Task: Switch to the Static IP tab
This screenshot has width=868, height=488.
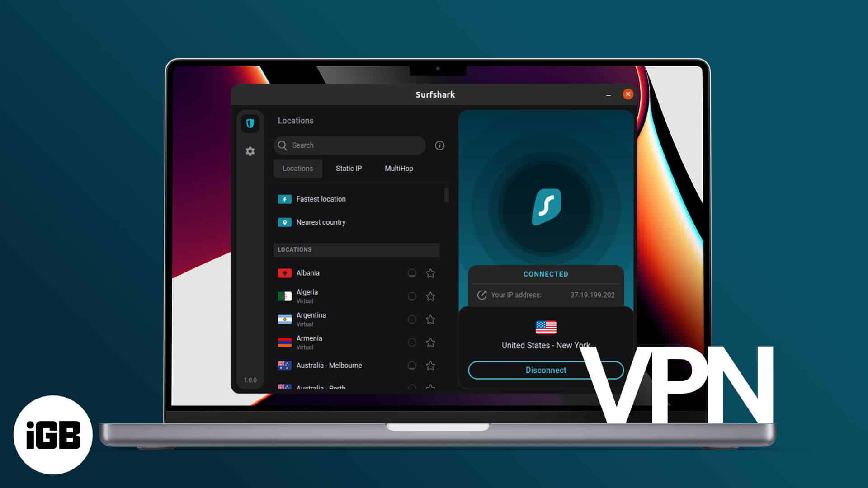Action: 349,168
